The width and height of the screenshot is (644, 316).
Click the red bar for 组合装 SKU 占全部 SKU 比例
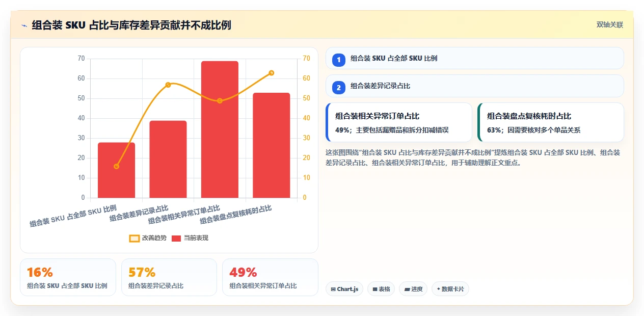coord(117,170)
